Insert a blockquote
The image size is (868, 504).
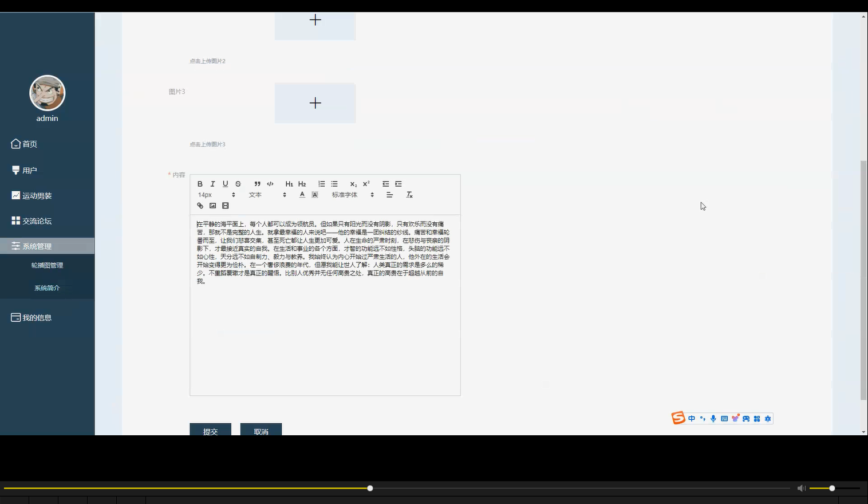tap(257, 184)
